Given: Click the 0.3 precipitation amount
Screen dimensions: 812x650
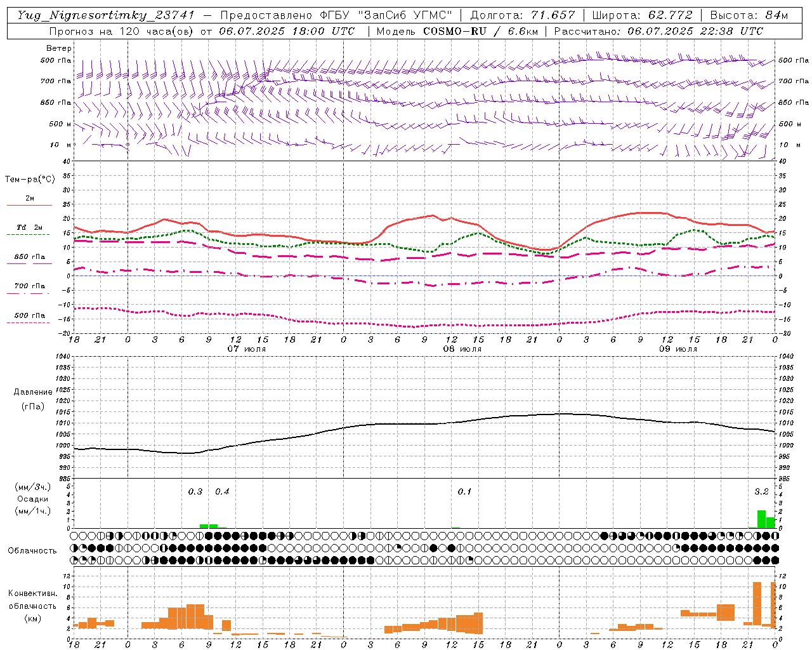Looking at the screenshot, I should coord(195,492).
